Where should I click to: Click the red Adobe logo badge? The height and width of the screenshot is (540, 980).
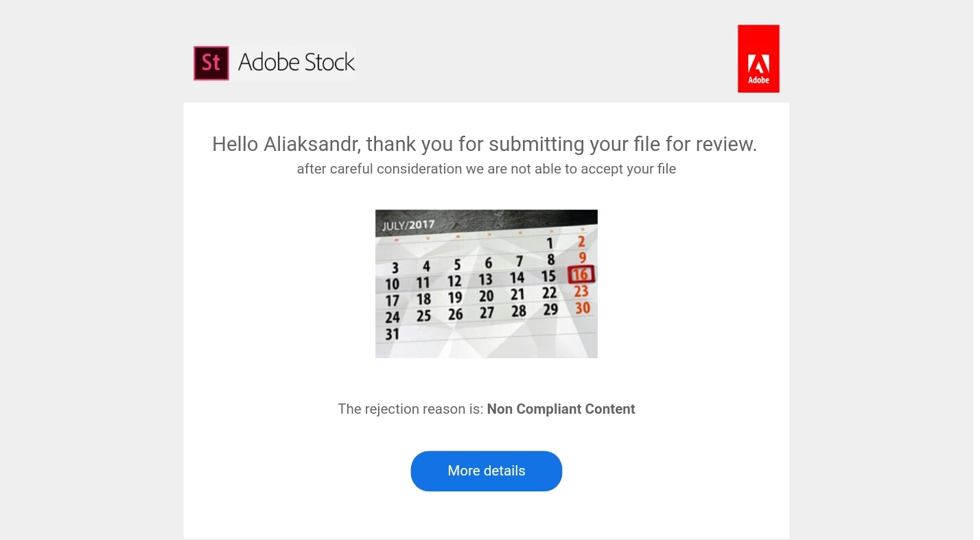(758, 58)
